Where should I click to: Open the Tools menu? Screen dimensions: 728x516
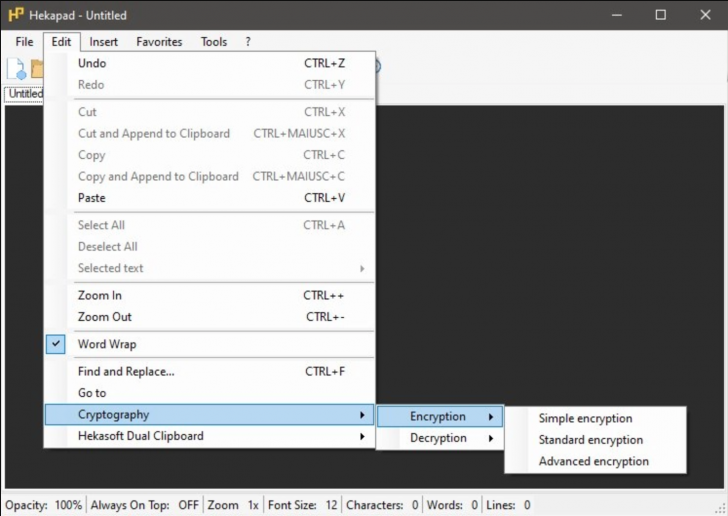tap(214, 42)
